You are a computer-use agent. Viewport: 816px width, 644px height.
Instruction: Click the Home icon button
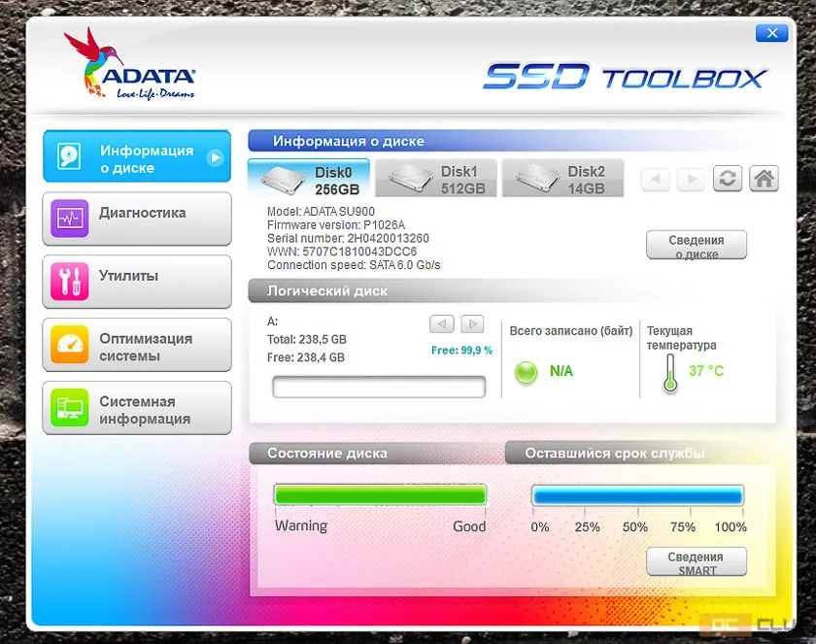tap(764, 179)
